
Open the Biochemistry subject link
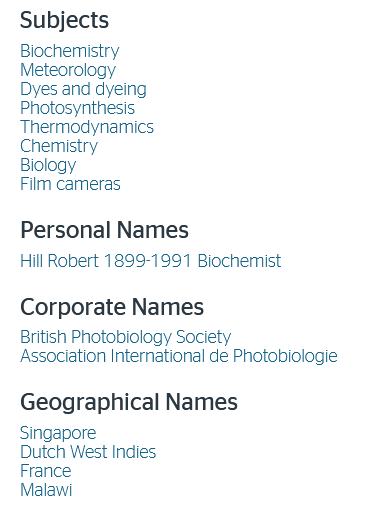(70, 51)
